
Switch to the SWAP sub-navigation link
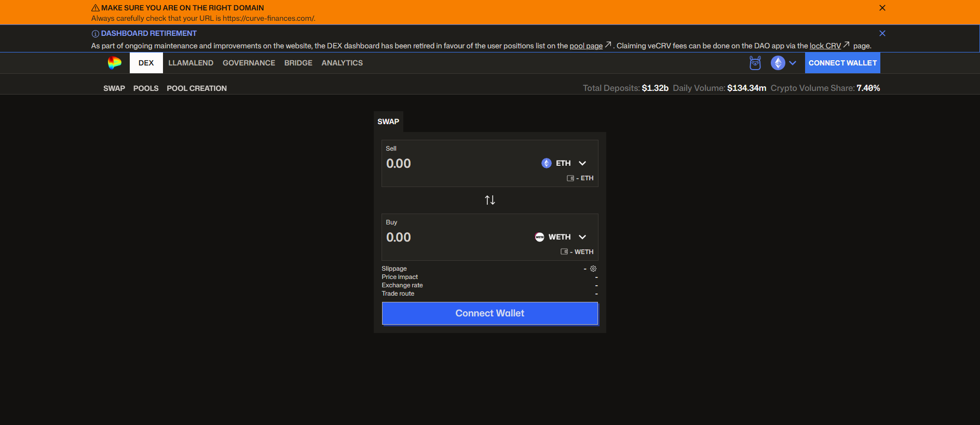pyautogui.click(x=114, y=88)
